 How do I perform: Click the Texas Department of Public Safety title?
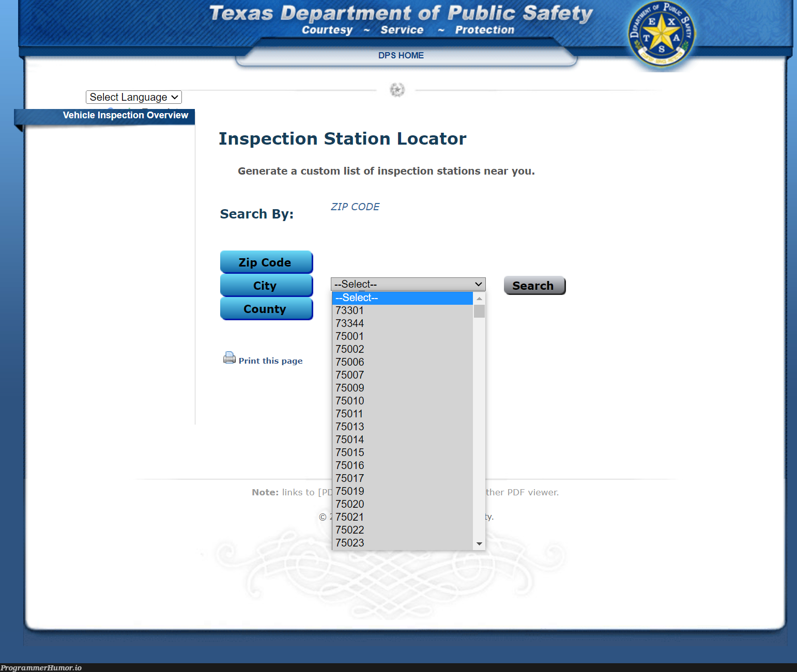point(401,13)
